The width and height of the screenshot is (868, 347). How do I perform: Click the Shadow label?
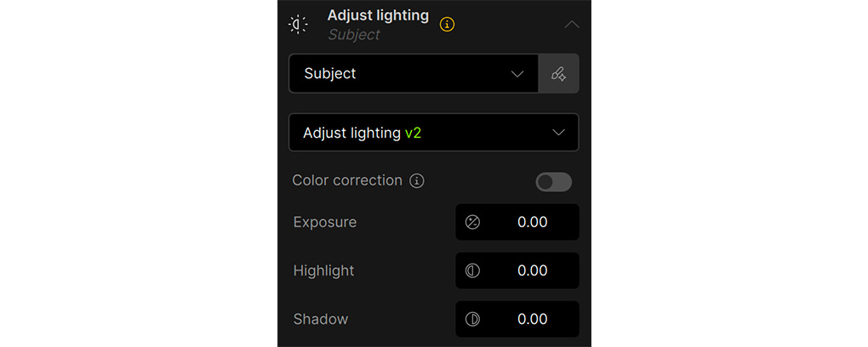coord(321,320)
